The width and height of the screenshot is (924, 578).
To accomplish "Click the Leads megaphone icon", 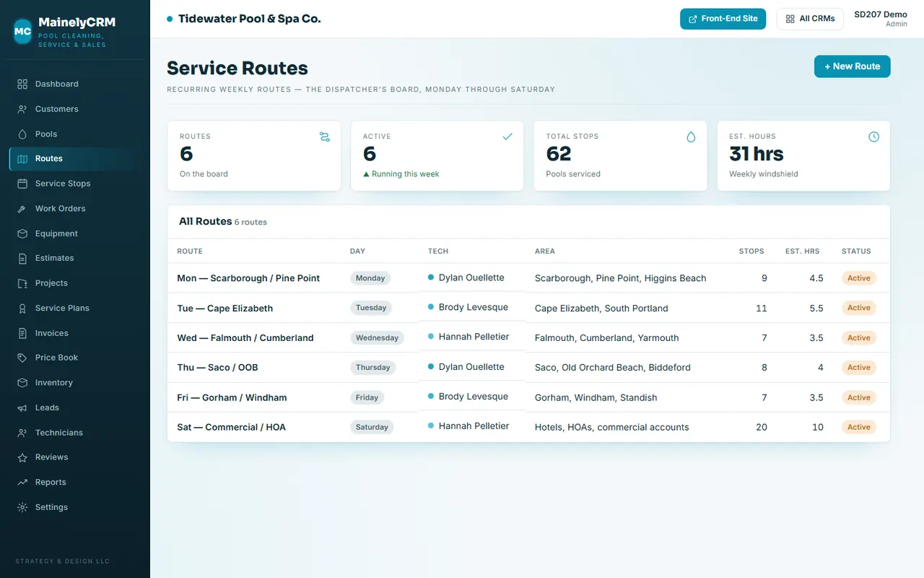I will [22, 407].
